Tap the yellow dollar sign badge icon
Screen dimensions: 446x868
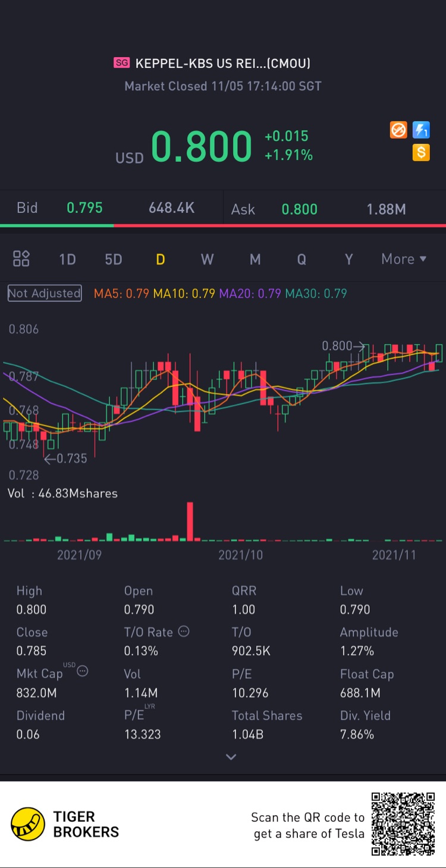[421, 153]
